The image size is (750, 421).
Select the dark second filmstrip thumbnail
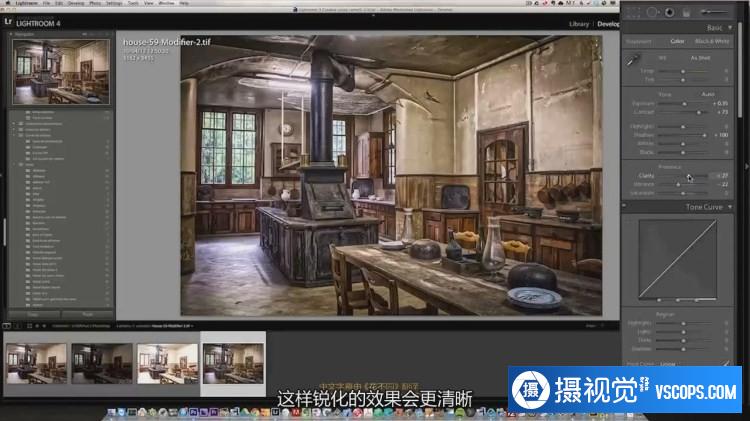pyautogui.click(x=102, y=364)
